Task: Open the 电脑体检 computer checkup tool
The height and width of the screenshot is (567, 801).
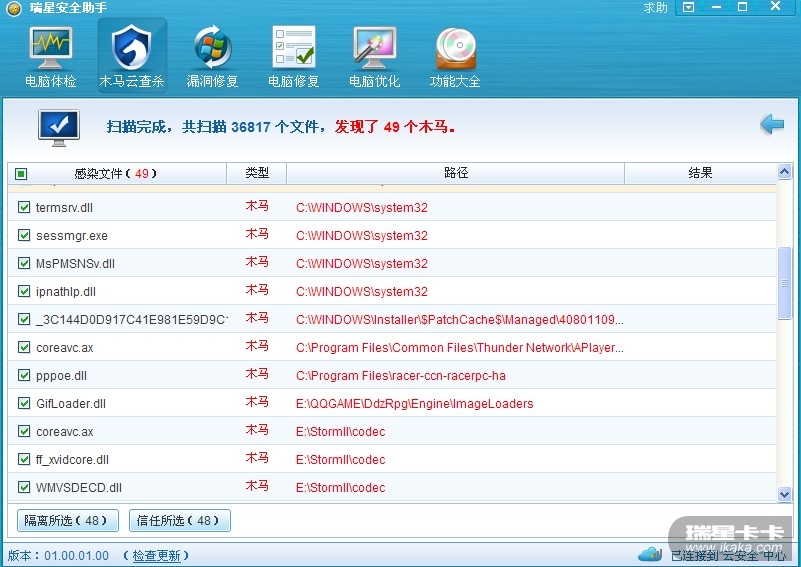Action: click(50, 57)
